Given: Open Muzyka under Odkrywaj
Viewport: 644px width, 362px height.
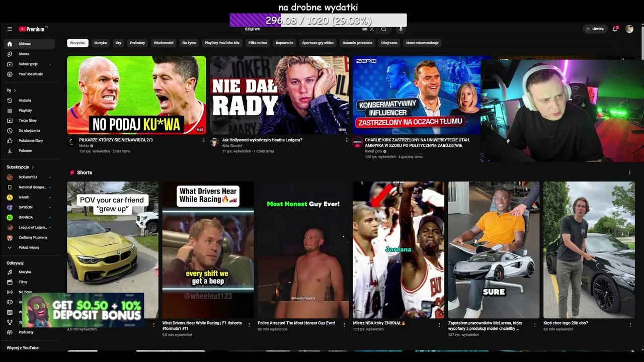Looking at the screenshot, I should pyautogui.click(x=29, y=272).
